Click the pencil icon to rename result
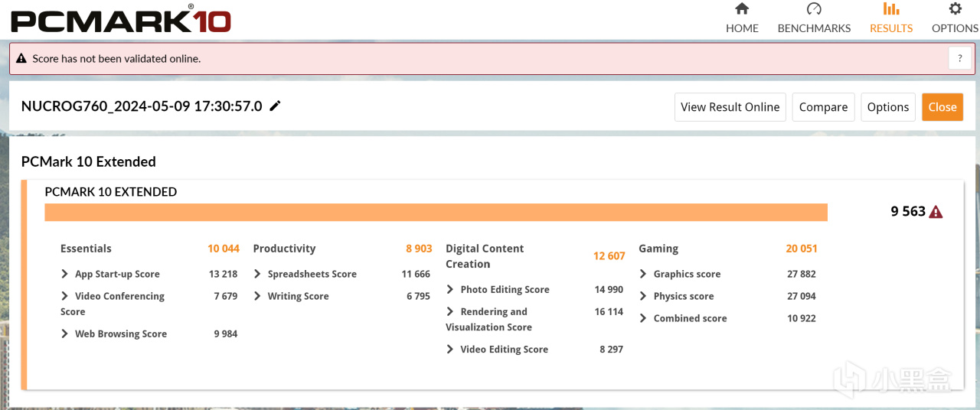Image resolution: width=980 pixels, height=410 pixels. 275,106
